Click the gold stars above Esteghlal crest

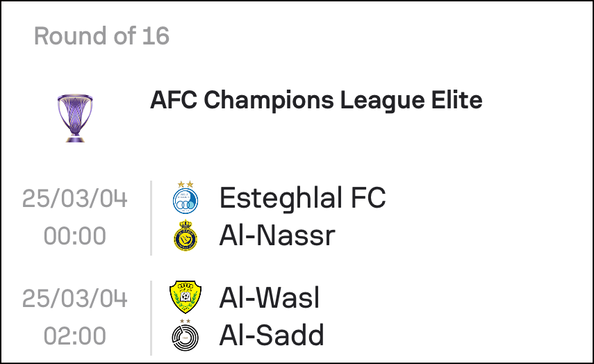pos(185,184)
